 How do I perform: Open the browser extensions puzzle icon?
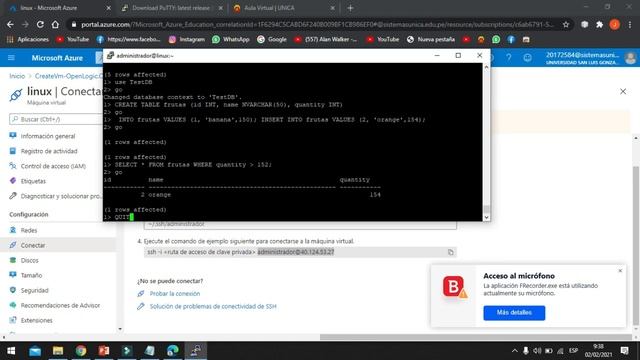pyautogui.click(x=600, y=24)
